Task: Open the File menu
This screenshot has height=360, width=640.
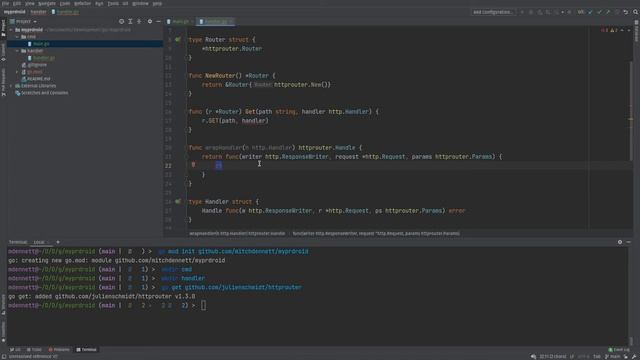Action: click(5, 3)
